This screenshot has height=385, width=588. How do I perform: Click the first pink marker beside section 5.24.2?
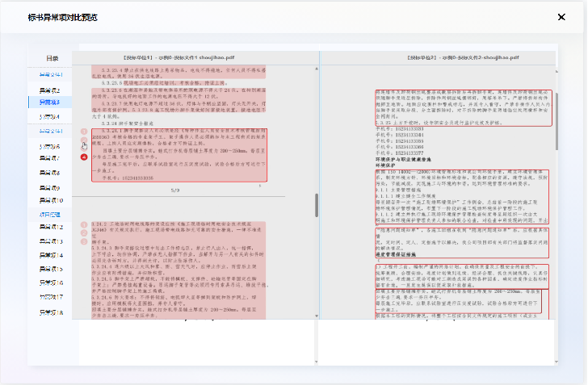[x=85, y=223]
